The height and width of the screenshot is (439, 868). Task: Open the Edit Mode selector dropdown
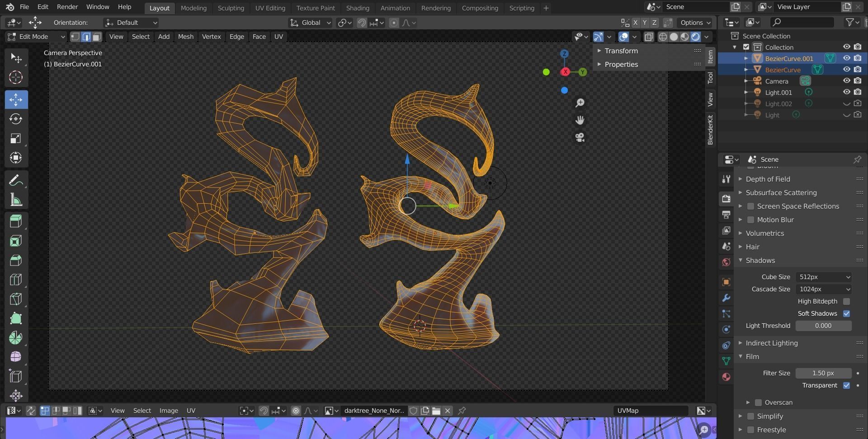[x=36, y=37]
